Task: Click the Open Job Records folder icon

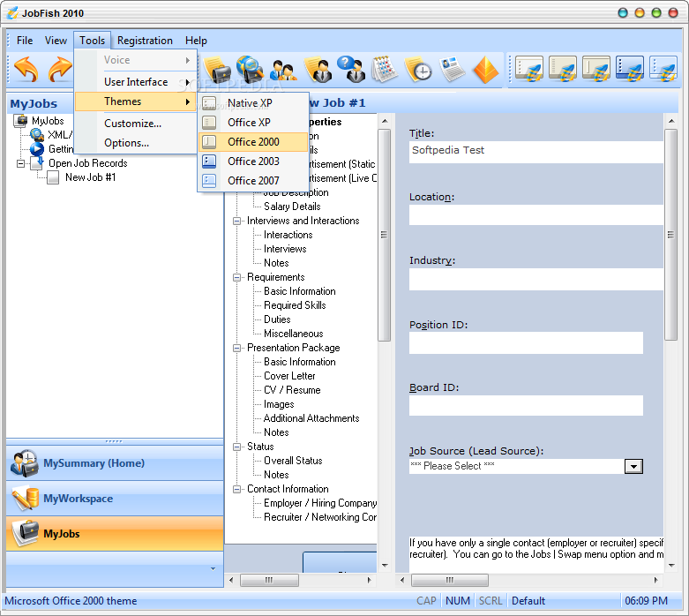Action: [x=37, y=163]
